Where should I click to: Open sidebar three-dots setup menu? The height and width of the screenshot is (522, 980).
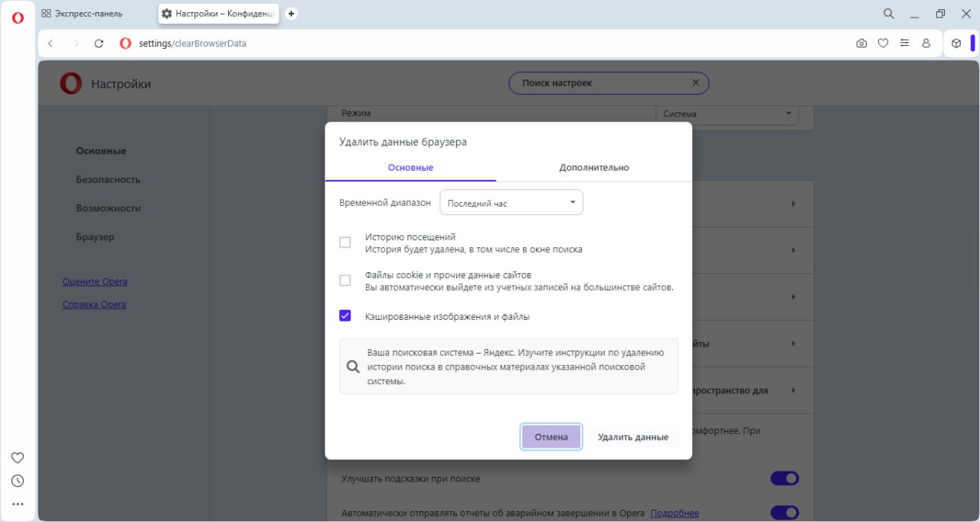(18, 504)
